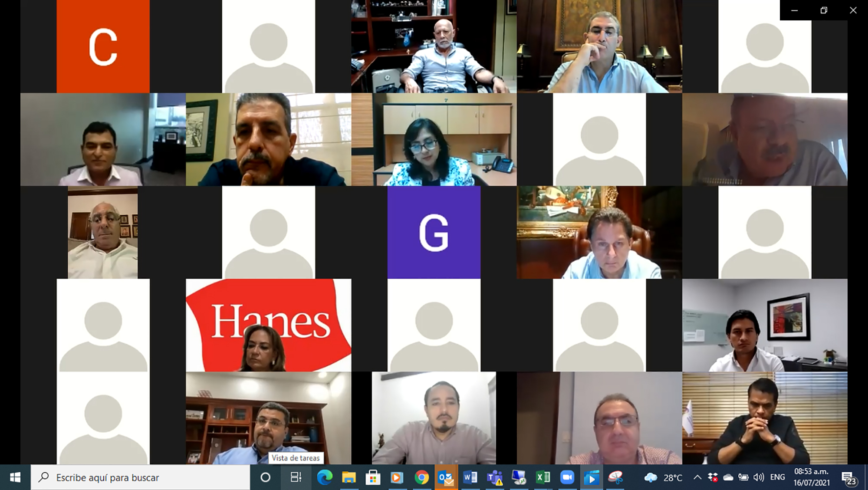Open the Snipping Tool taskbar icon
This screenshot has height=490, width=868.
(x=615, y=477)
